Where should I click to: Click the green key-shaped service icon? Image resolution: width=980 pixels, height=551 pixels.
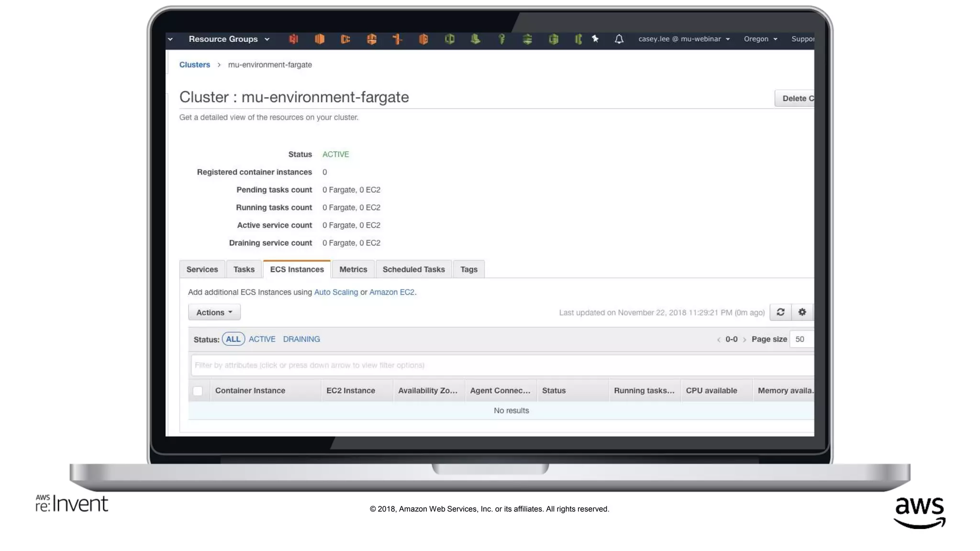tap(501, 39)
